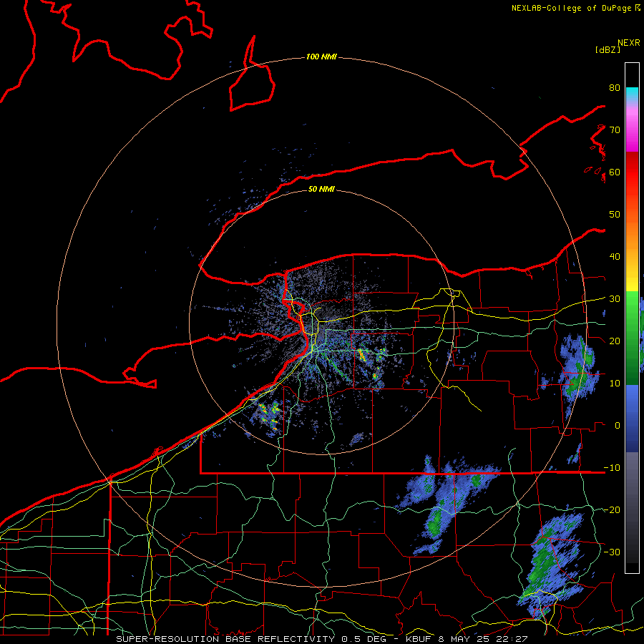Click the -10 value on the dBZ scale
This screenshot has width=644, height=644.
coord(612,468)
